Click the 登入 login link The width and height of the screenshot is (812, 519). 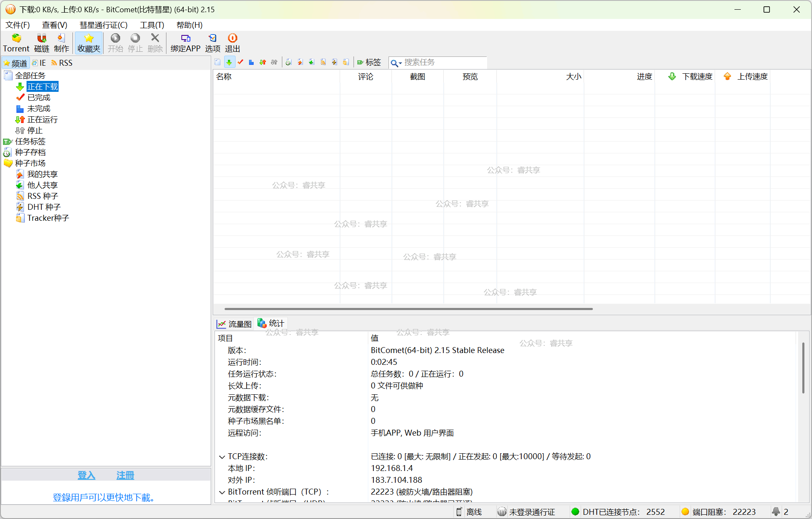(x=86, y=475)
